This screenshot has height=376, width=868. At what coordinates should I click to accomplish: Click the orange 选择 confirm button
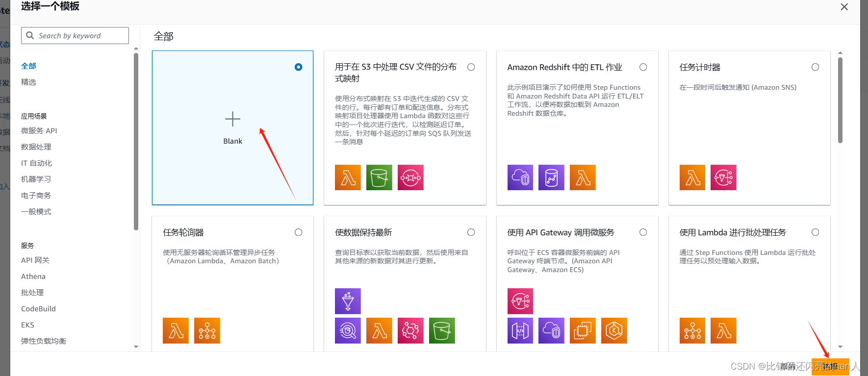[830, 366]
